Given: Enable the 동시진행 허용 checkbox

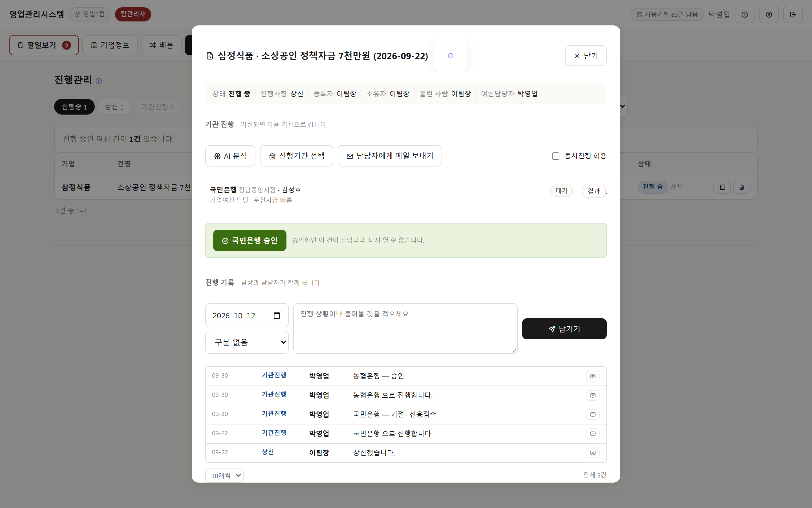Looking at the screenshot, I should tap(556, 156).
